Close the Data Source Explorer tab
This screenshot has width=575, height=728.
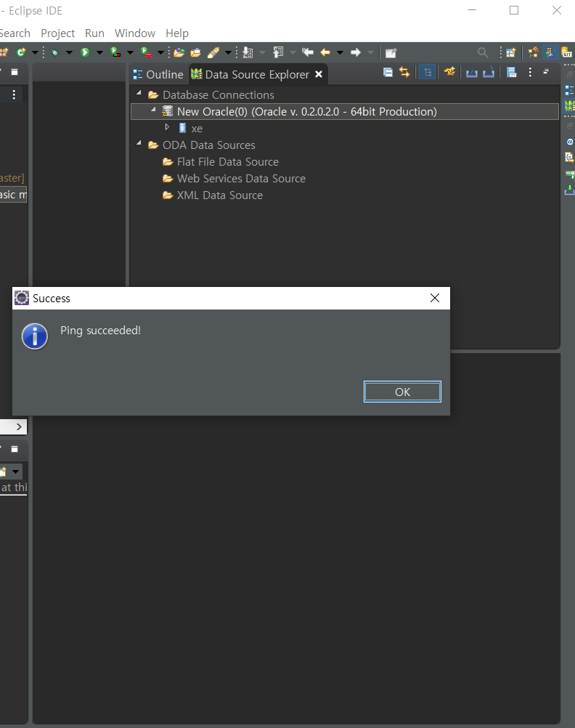(x=319, y=74)
